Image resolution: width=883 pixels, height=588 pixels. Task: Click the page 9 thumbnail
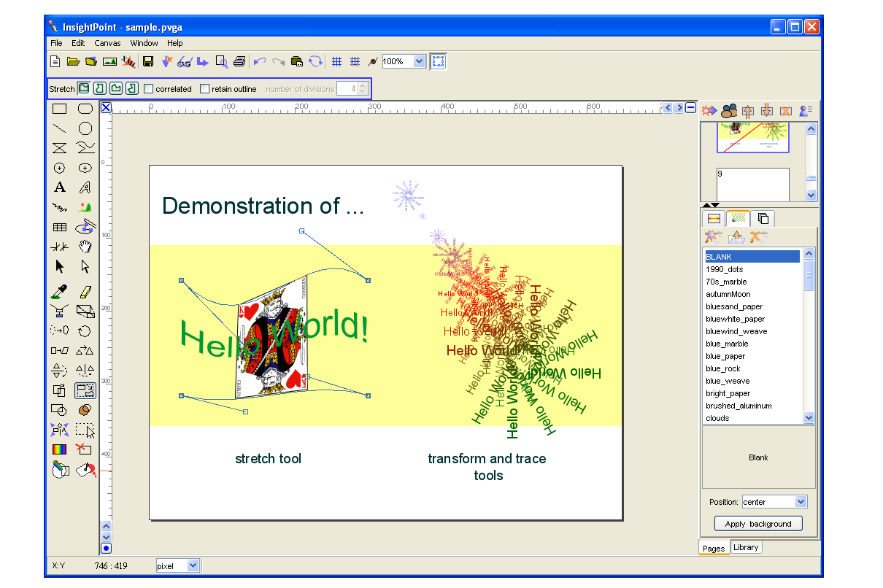click(752, 185)
